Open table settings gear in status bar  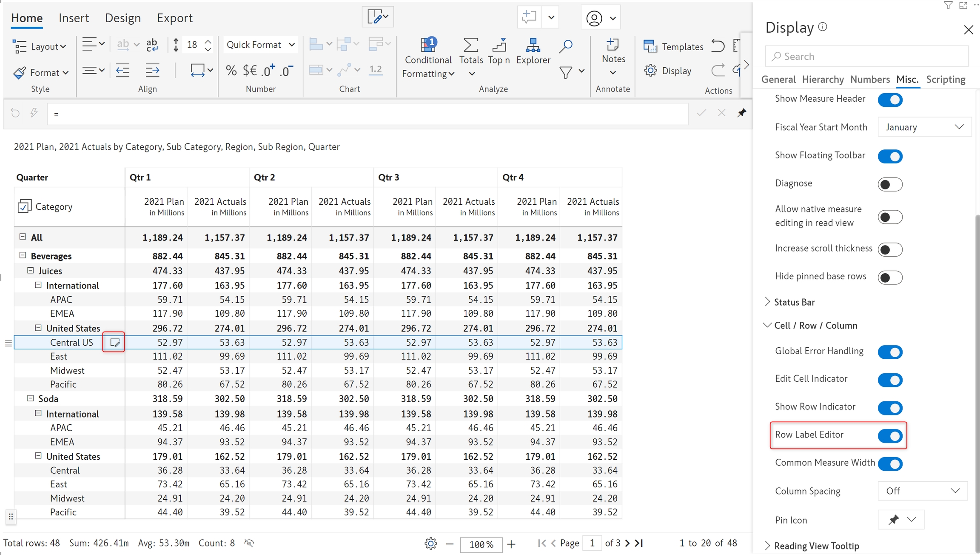coord(430,543)
